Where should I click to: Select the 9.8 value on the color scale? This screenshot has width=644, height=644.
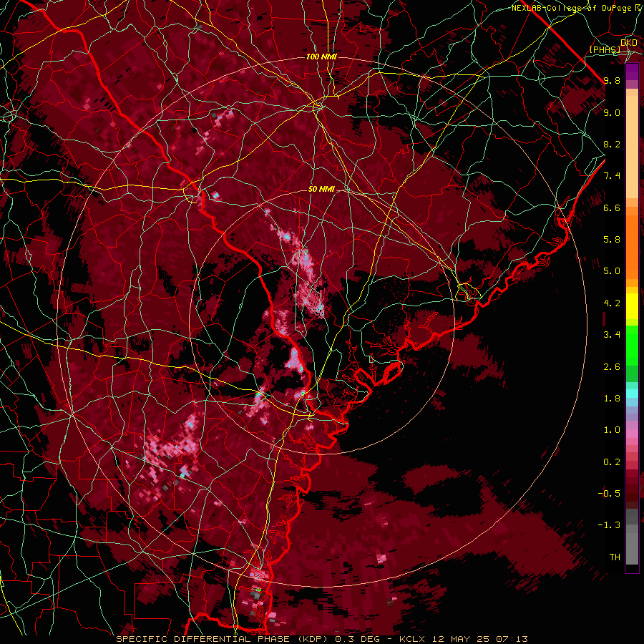point(612,80)
